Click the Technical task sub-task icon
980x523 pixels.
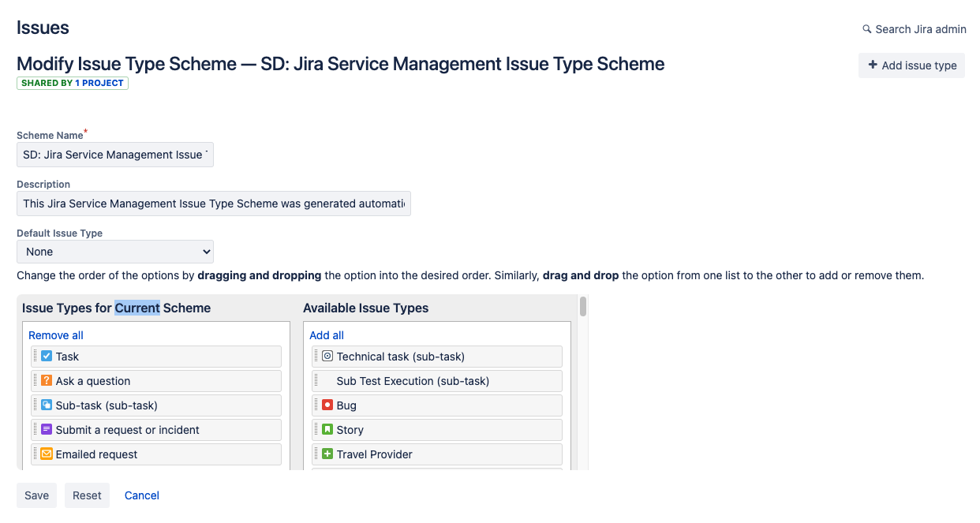(x=327, y=356)
